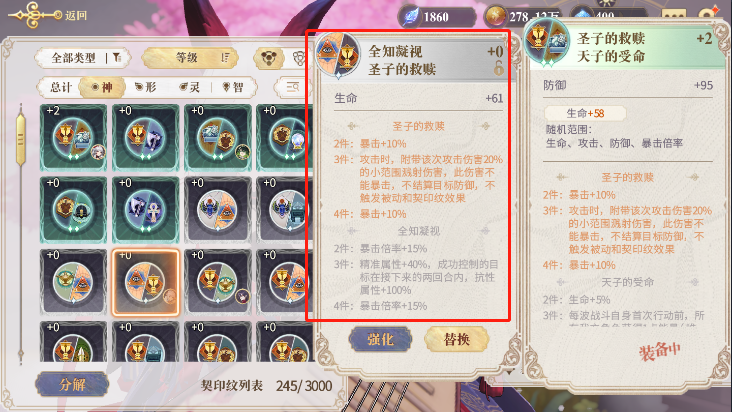The height and width of the screenshot is (412, 732).
Task: Click the 返回 back key icon
Action: (x=34, y=15)
